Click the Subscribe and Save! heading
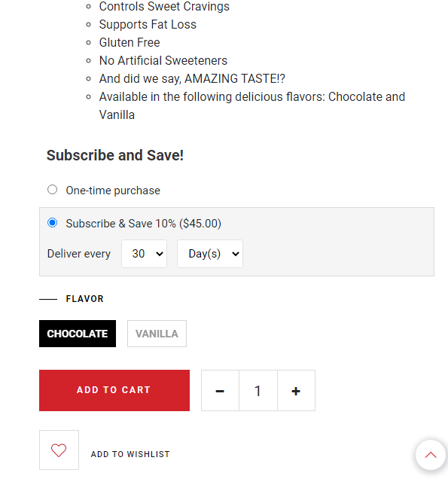The height and width of the screenshot is (491, 448). click(x=115, y=155)
